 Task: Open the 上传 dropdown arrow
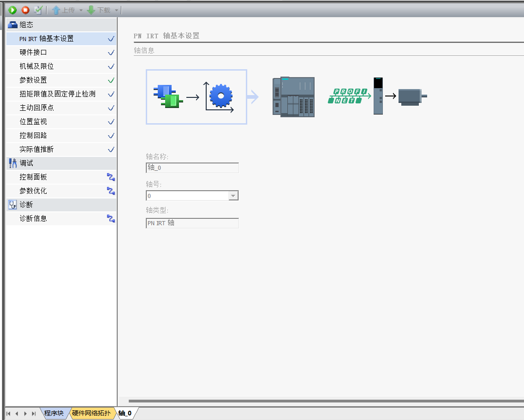click(81, 10)
